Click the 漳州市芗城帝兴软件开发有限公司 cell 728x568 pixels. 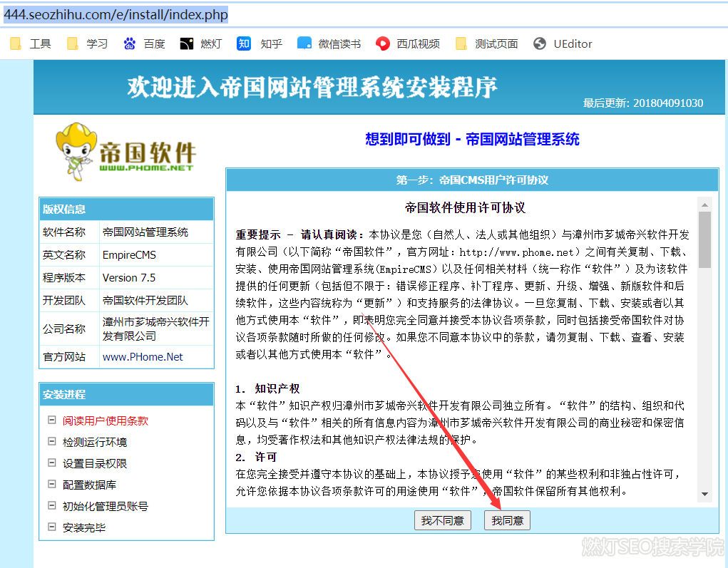156,329
